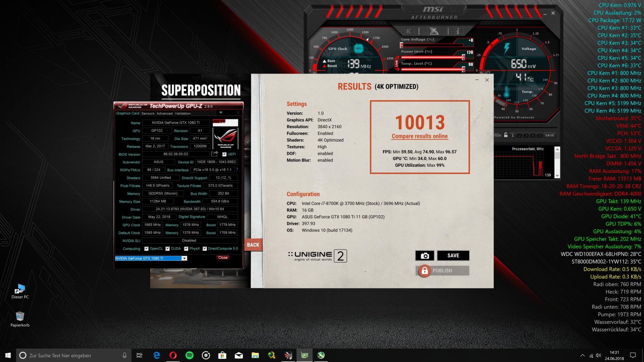
Task: Click hardware monitor graph scroll down arrow
Action: click(557, 176)
